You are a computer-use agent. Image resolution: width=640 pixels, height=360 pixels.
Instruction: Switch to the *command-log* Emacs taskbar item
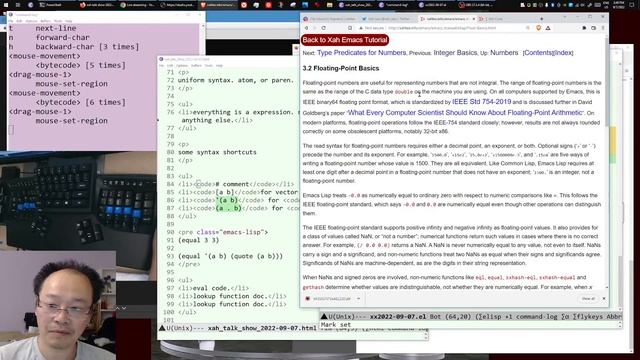[x=395, y=5]
